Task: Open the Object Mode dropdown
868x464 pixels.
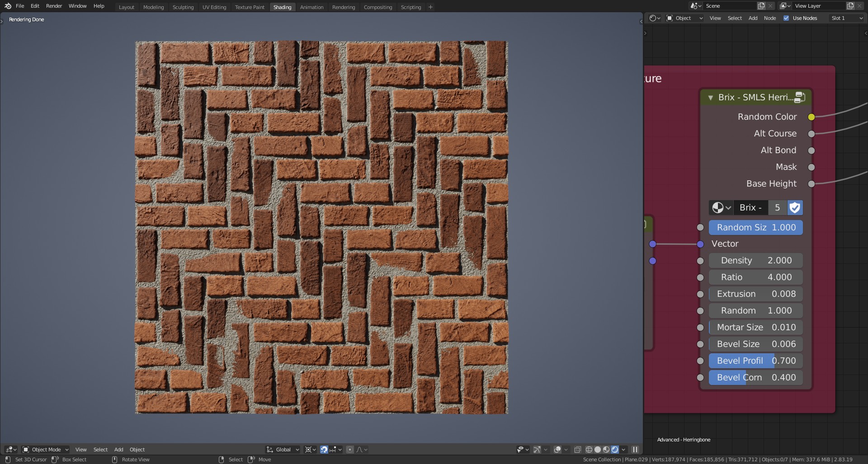Action: coord(45,450)
